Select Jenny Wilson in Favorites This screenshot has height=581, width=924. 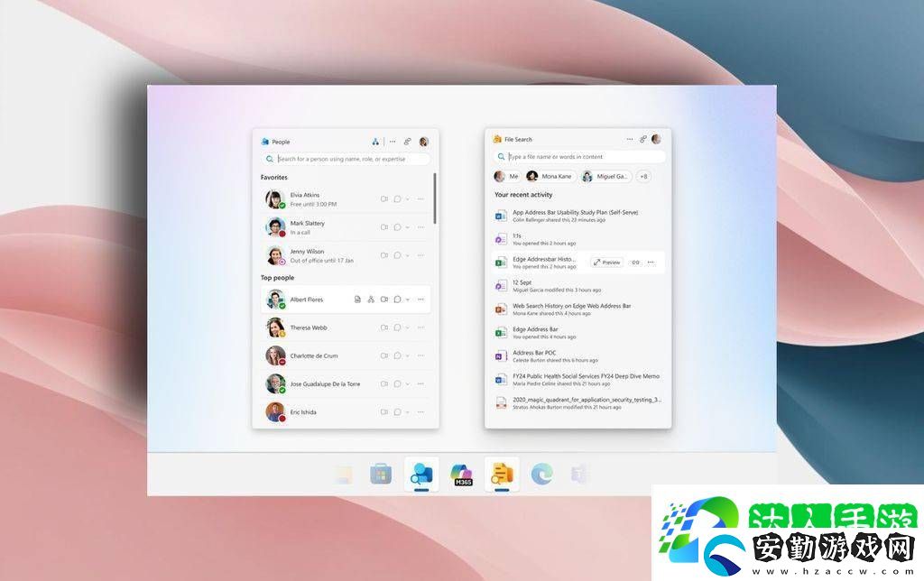(x=346, y=255)
